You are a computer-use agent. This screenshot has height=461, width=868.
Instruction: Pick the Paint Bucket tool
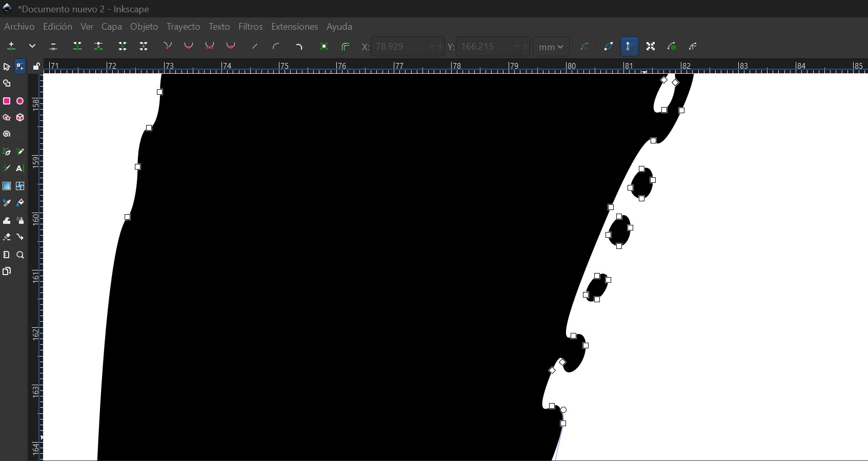coord(20,203)
